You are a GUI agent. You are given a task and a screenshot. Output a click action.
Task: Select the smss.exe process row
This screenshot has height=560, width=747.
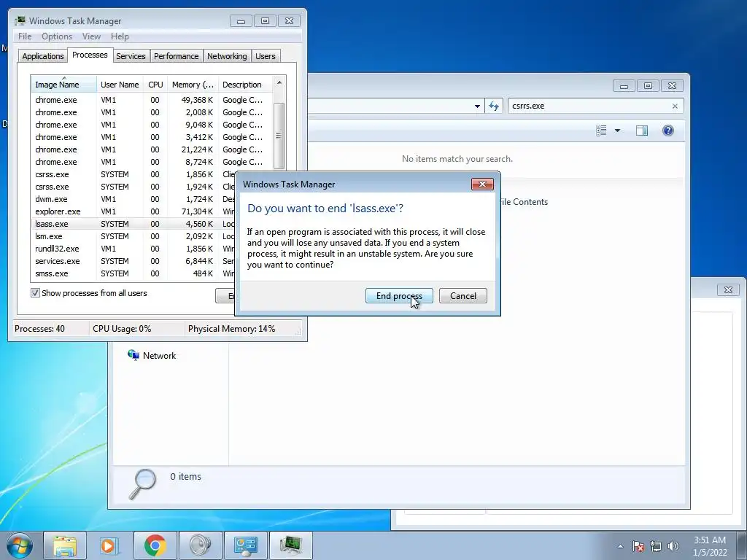pos(133,273)
